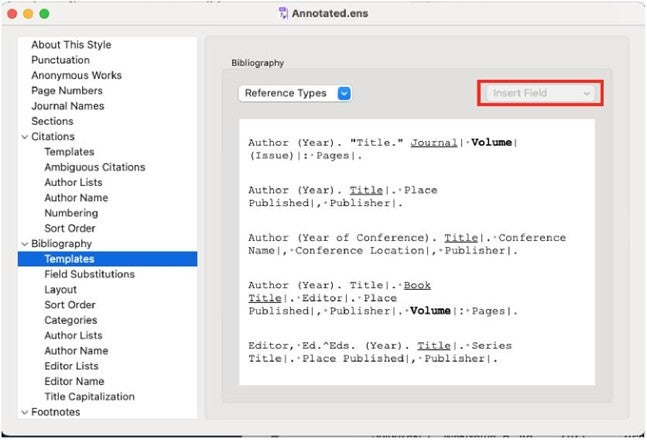647x440 pixels.
Task: Select Ambiguous Citations
Action: point(95,167)
